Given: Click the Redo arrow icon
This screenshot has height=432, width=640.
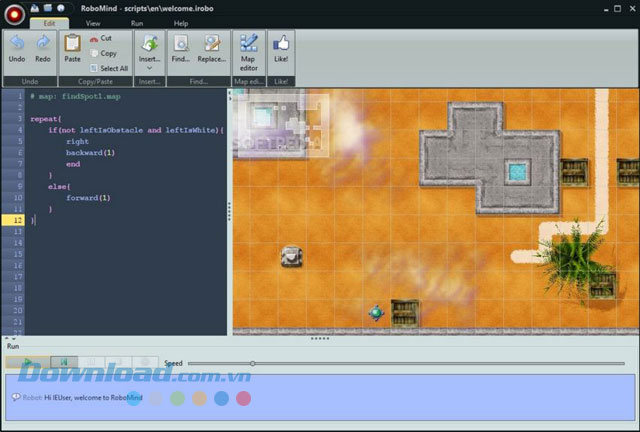Looking at the screenshot, I should point(43,44).
